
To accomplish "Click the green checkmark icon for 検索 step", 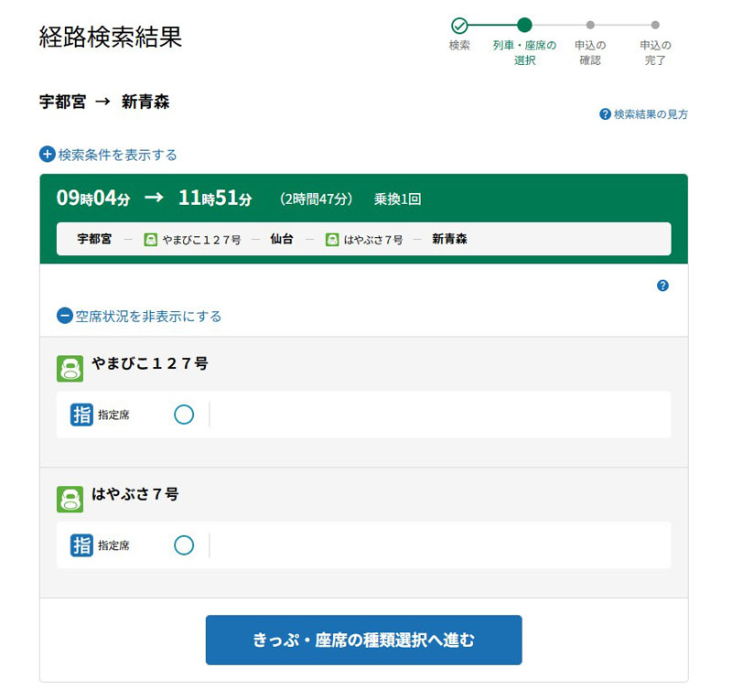I will coord(459,26).
